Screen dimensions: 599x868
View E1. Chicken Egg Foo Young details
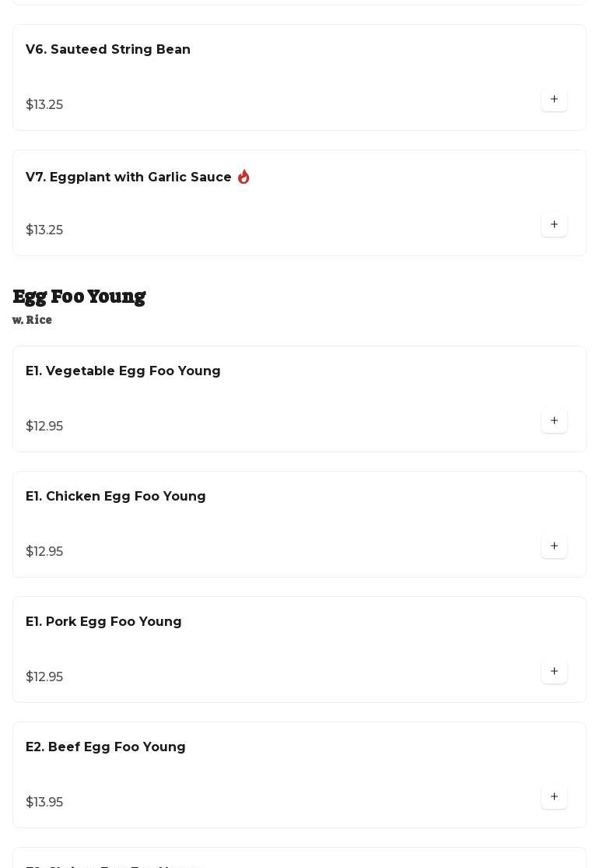click(x=116, y=497)
